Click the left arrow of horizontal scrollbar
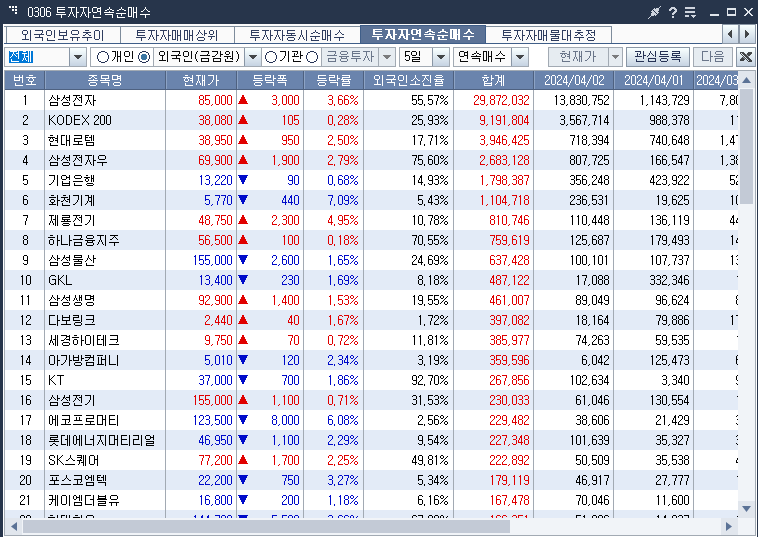The width and height of the screenshot is (758, 537). click(x=14, y=526)
